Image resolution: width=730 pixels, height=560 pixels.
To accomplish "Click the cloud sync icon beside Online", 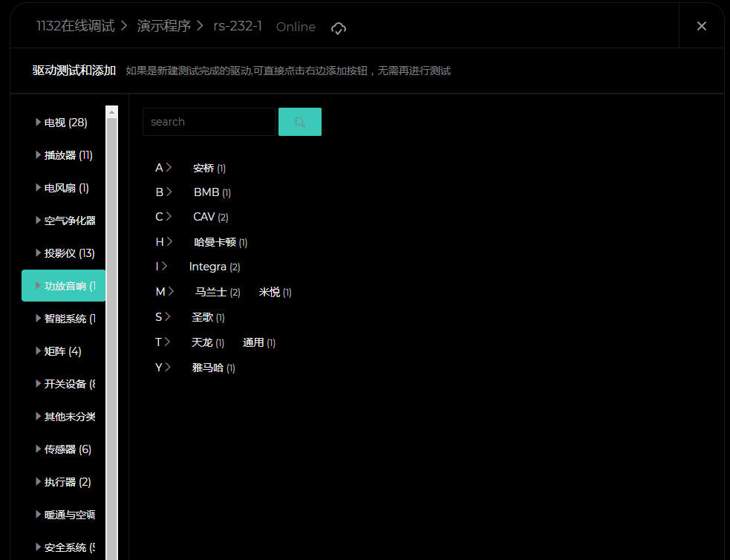I will [339, 28].
